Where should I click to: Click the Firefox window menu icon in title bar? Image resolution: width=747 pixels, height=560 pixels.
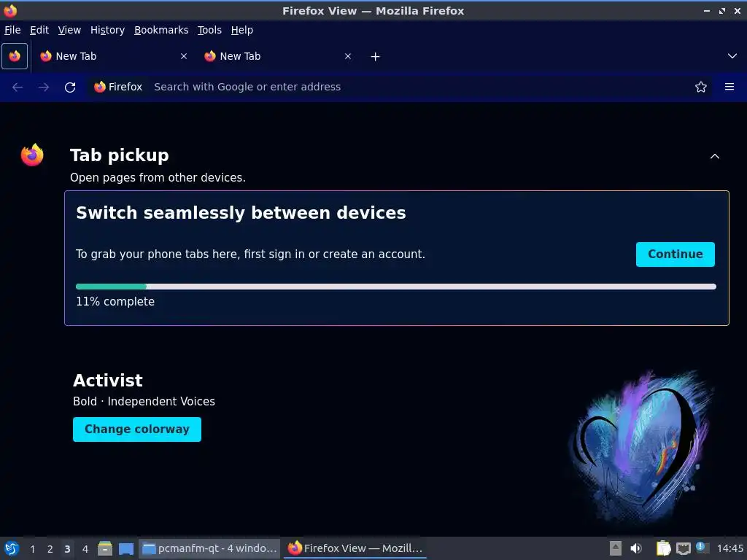pyautogui.click(x=10, y=10)
